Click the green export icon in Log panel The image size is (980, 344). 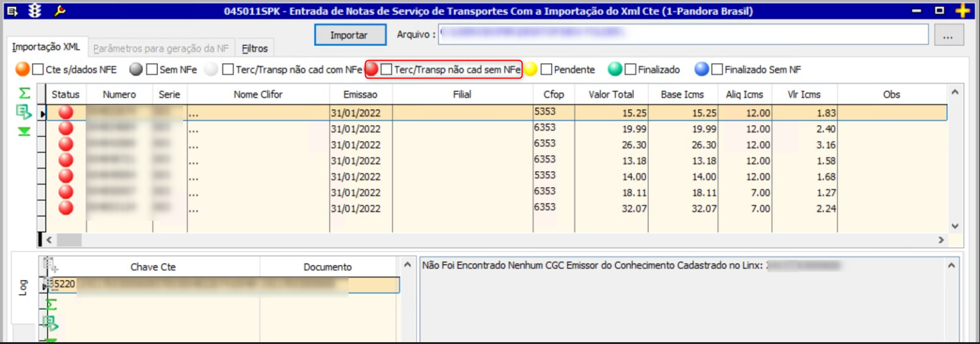click(51, 323)
